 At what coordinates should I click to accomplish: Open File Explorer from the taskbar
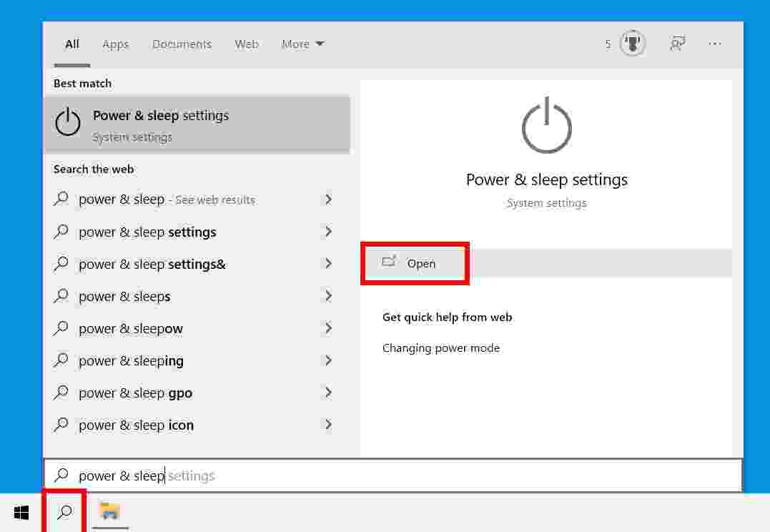[109, 512]
